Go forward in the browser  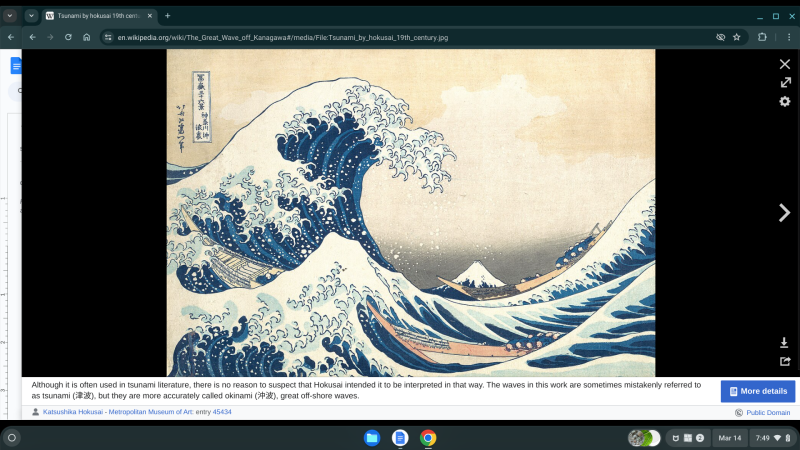click(x=50, y=37)
